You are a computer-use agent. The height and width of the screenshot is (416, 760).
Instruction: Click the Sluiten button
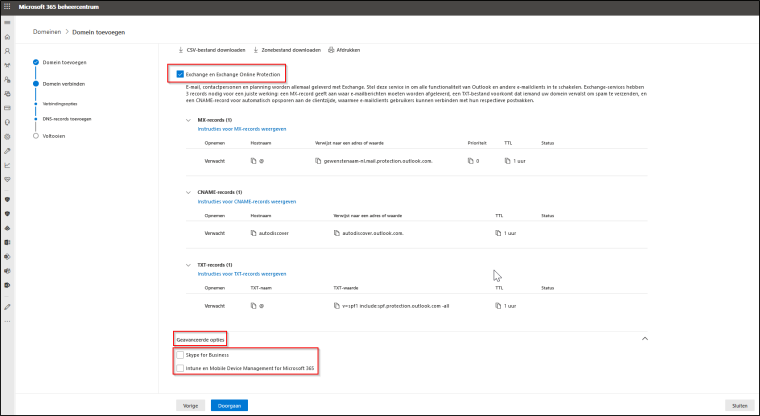[740, 406]
